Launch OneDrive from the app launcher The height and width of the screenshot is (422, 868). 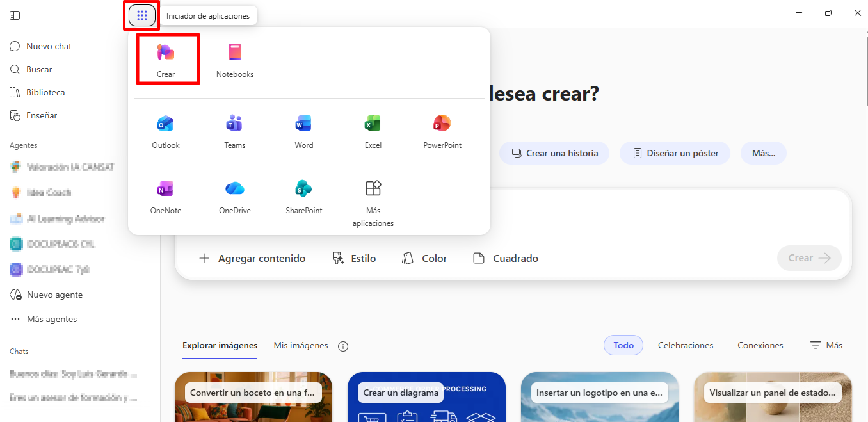[x=235, y=197]
